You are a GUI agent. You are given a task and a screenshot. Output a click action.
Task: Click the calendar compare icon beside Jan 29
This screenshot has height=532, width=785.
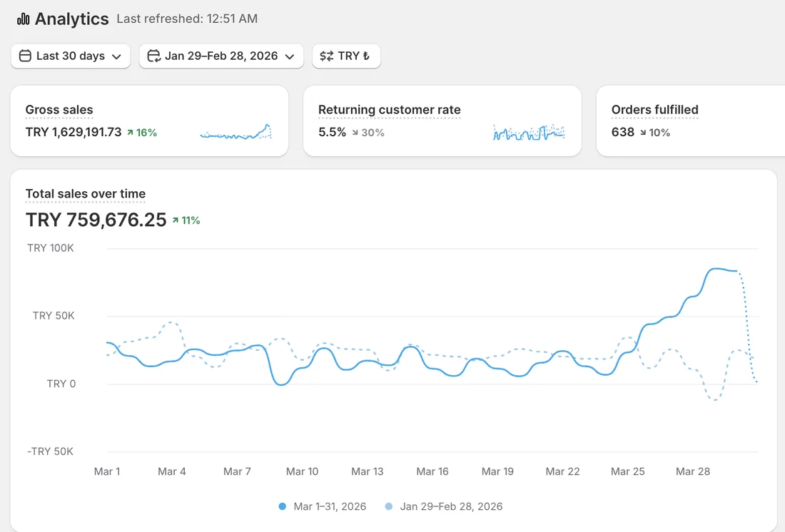click(x=153, y=56)
